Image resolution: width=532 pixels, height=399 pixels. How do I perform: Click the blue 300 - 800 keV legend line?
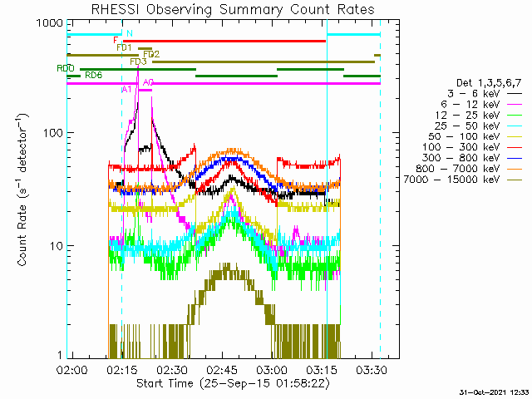(x=515, y=158)
